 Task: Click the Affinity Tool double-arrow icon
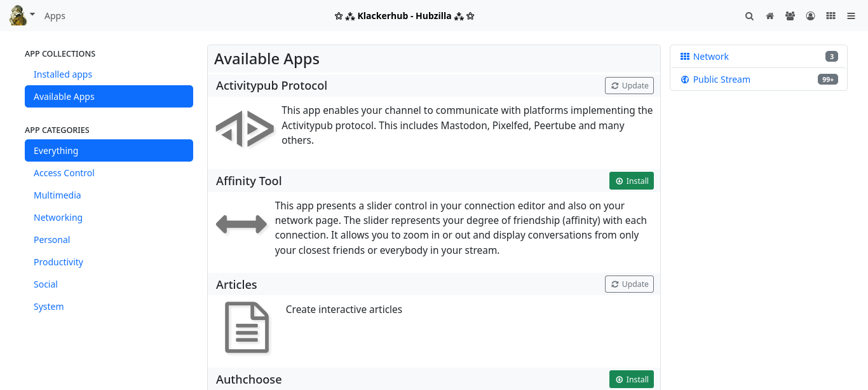[x=241, y=224]
